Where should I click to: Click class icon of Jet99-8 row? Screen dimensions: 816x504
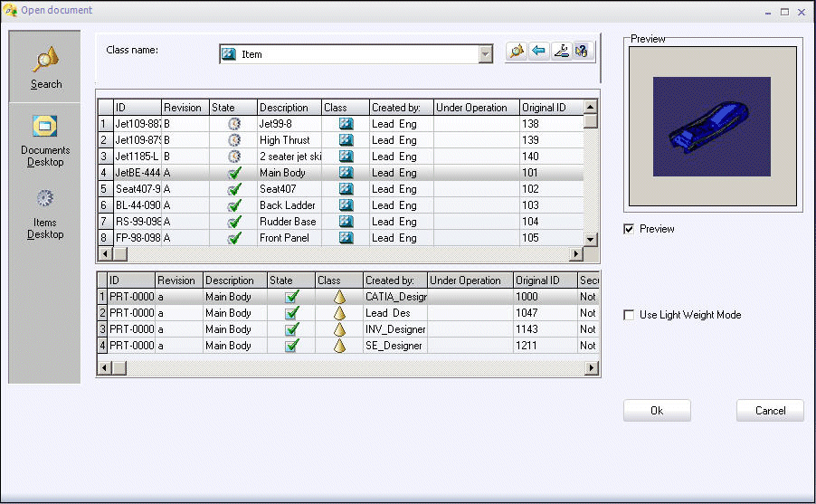point(346,124)
